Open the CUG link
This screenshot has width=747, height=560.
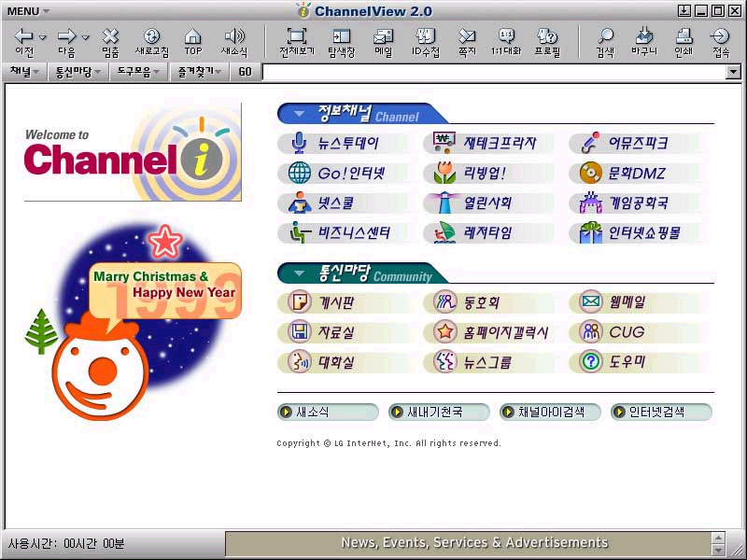627,332
